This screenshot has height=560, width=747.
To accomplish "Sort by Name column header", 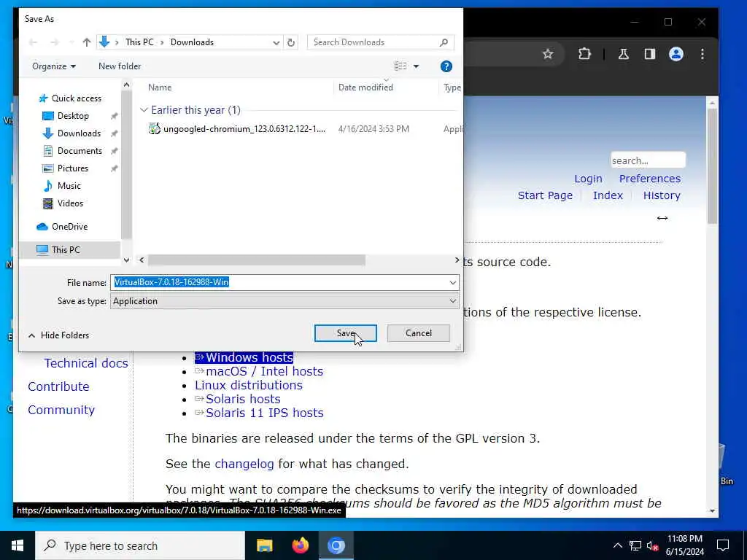I will click(x=160, y=87).
